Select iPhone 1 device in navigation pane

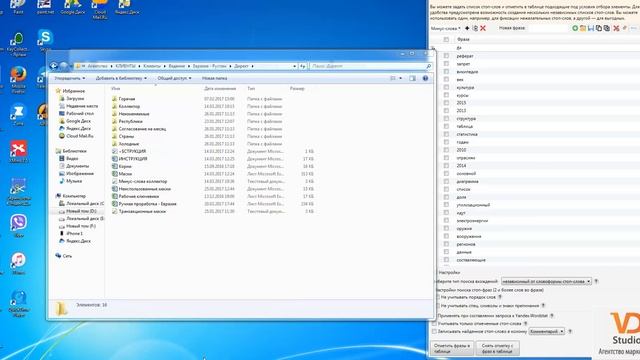pos(74,233)
